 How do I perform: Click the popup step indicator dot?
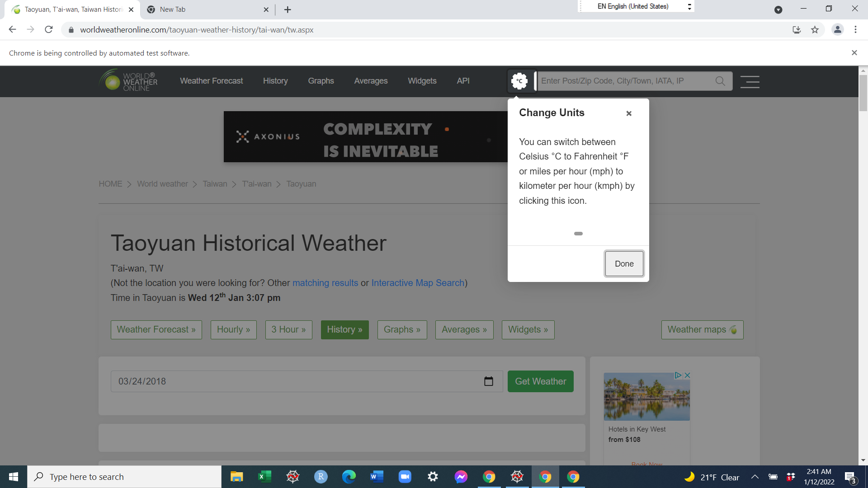(578, 234)
